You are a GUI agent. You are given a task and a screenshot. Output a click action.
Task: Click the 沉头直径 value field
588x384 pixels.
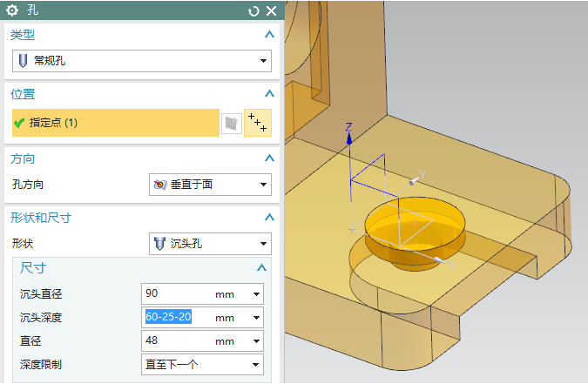pos(178,293)
